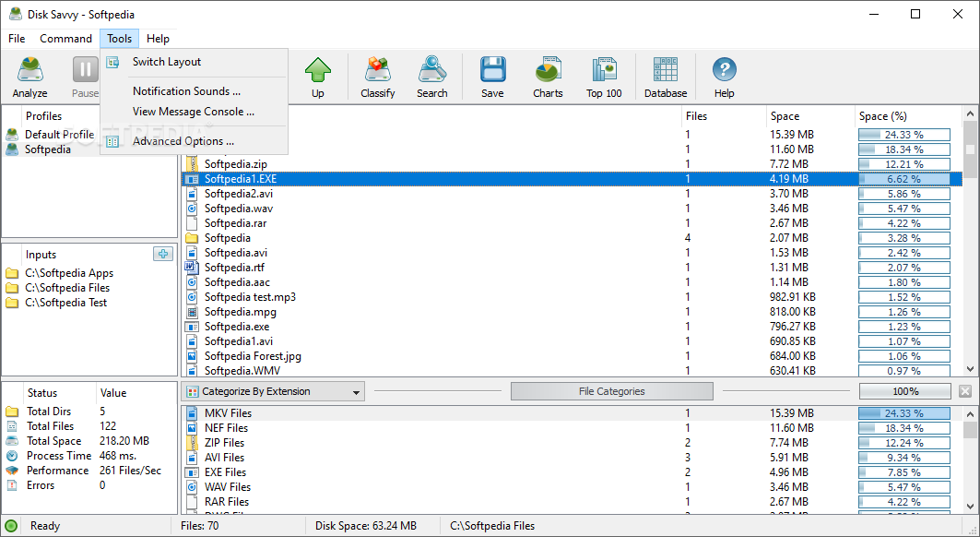Click the Performance status icon

(12, 471)
